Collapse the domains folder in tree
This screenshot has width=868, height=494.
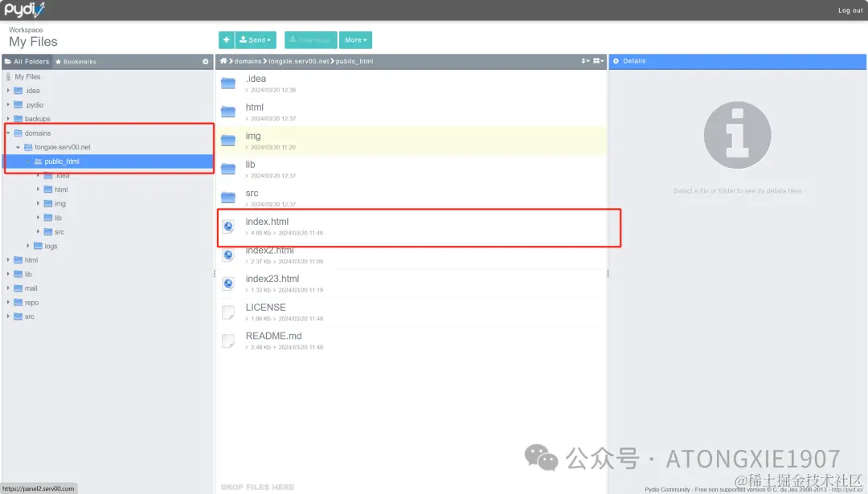point(8,133)
